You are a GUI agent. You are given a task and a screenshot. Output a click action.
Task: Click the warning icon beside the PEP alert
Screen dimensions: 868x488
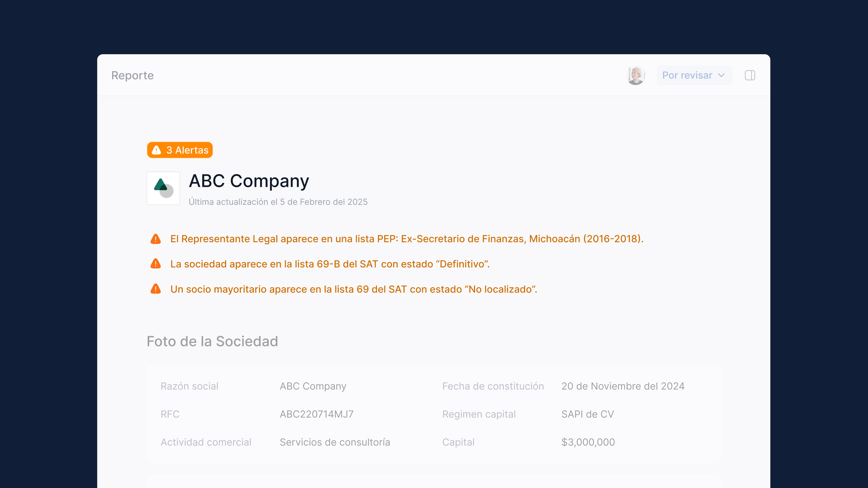pyautogui.click(x=156, y=239)
